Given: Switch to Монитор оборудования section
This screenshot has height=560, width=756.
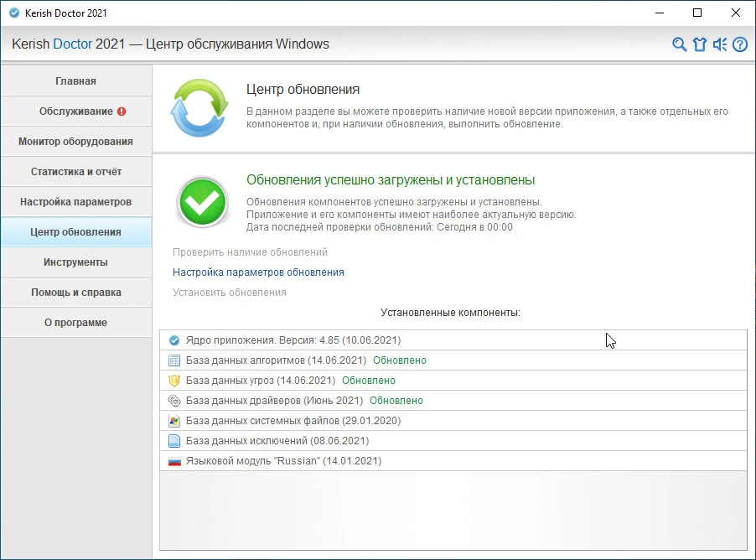Looking at the screenshot, I should [x=76, y=142].
